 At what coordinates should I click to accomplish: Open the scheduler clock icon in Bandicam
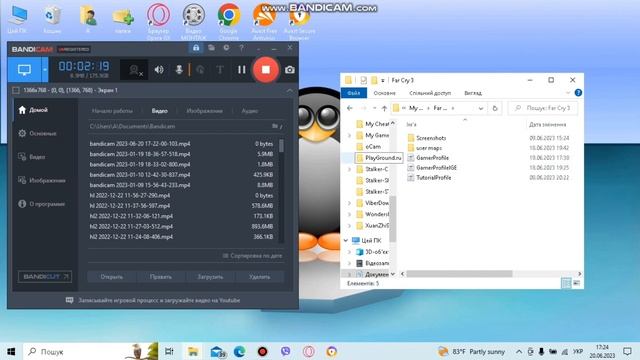pos(226,48)
